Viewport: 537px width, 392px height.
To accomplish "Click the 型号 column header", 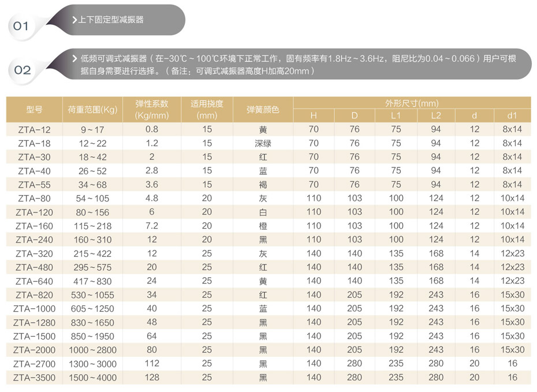I will click(34, 109).
